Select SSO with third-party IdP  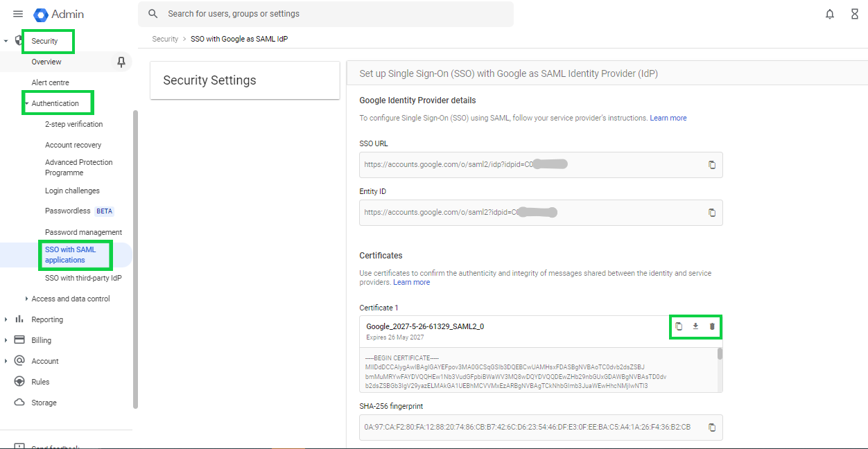pyautogui.click(x=83, y=279)
